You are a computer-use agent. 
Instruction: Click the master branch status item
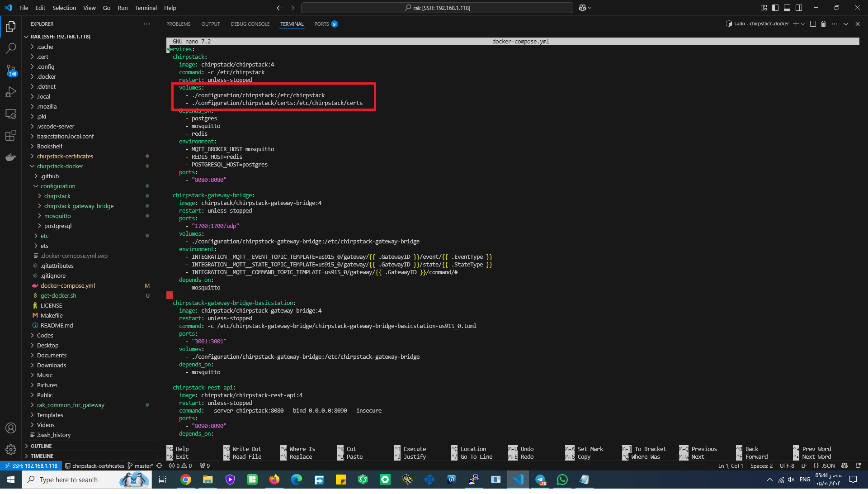[141, 466]
